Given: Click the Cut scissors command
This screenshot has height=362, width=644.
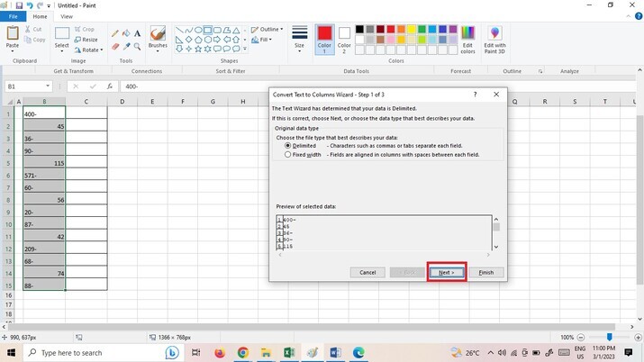Looking at the screenshot, I should tap(33, 29).
